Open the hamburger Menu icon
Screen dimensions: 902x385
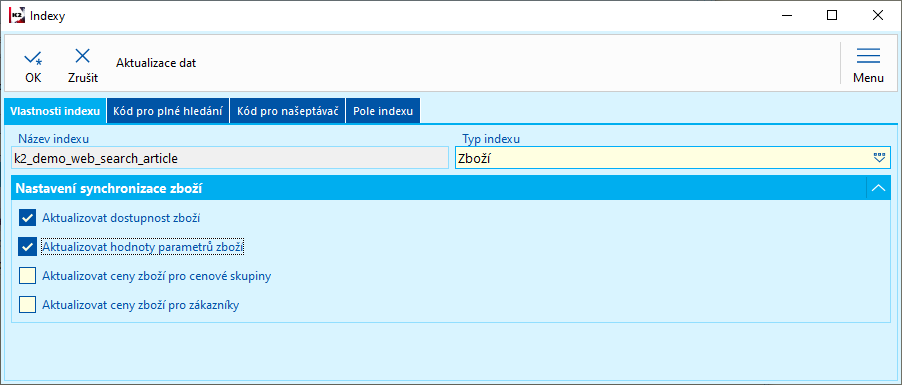click(868, 56)
